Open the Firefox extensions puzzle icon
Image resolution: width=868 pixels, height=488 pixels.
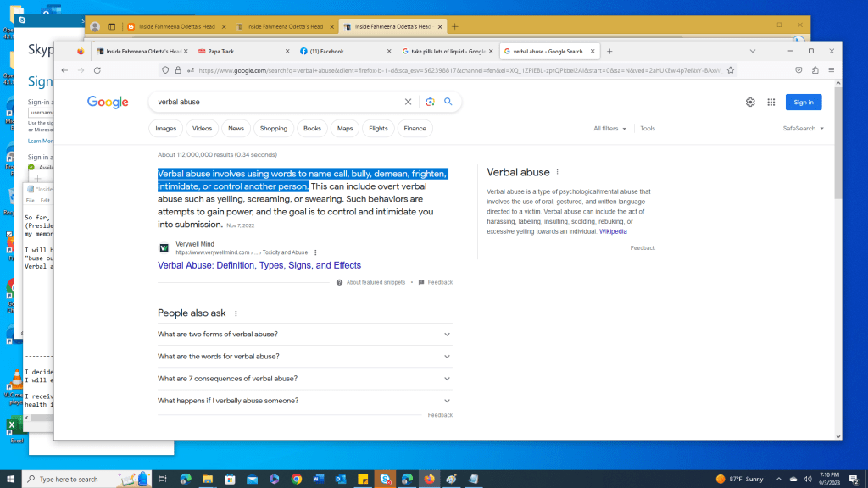[815, 70]
